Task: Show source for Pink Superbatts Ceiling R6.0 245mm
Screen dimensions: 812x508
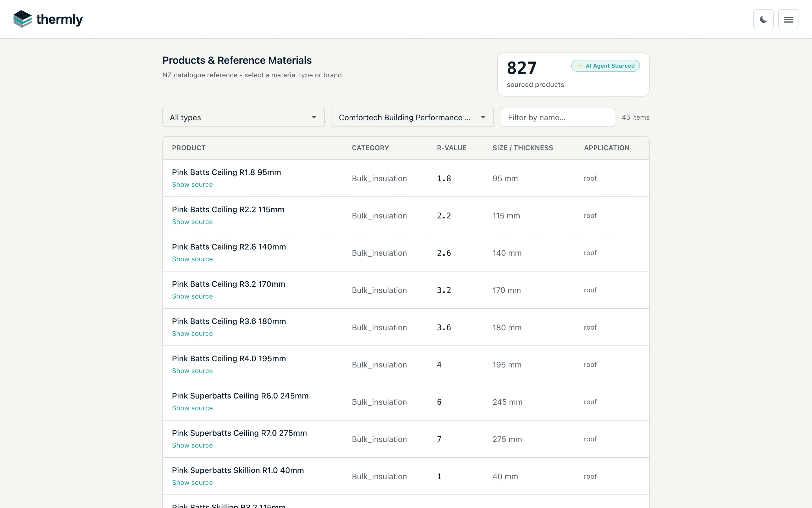Action: [192, 408]
